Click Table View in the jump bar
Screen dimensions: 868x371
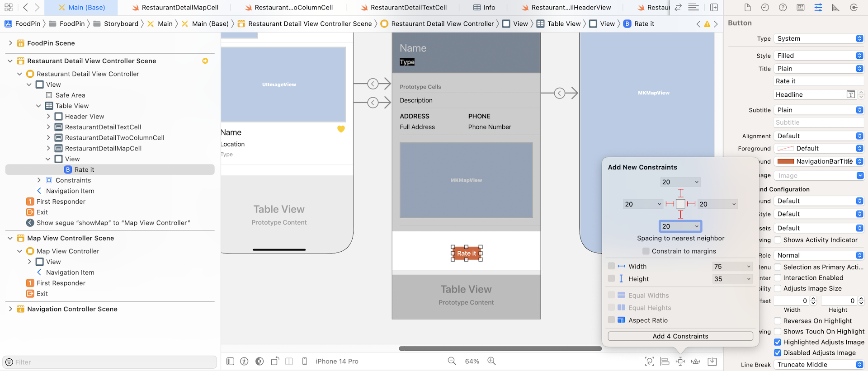pyautogui.click(x=559, y=24)
